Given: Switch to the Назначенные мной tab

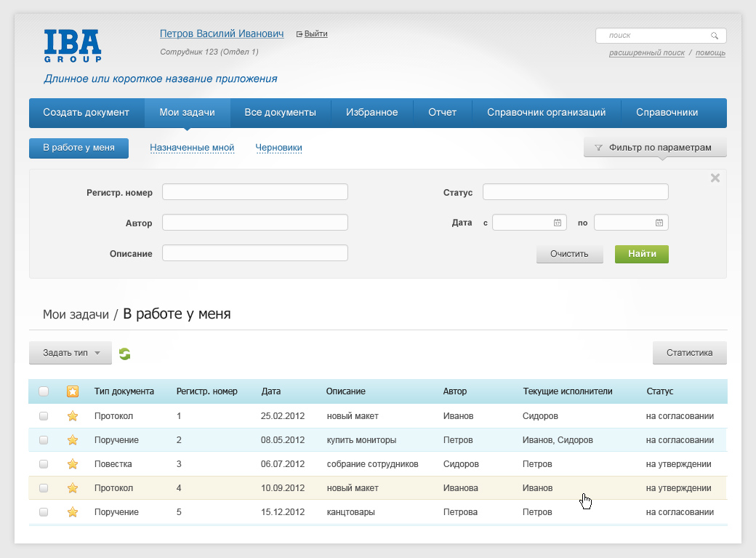Looking at the screenshot, I should tap(192, 148).
